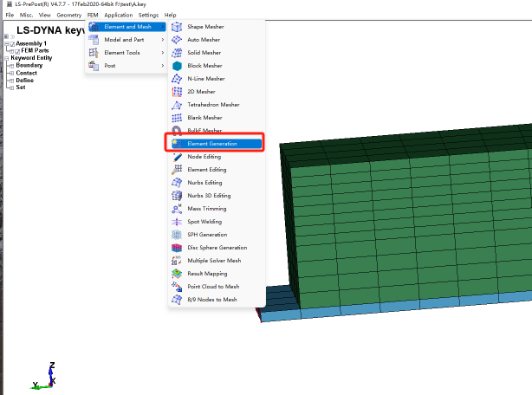Choose Element Generation from submenu

click(x=217, y=144)
